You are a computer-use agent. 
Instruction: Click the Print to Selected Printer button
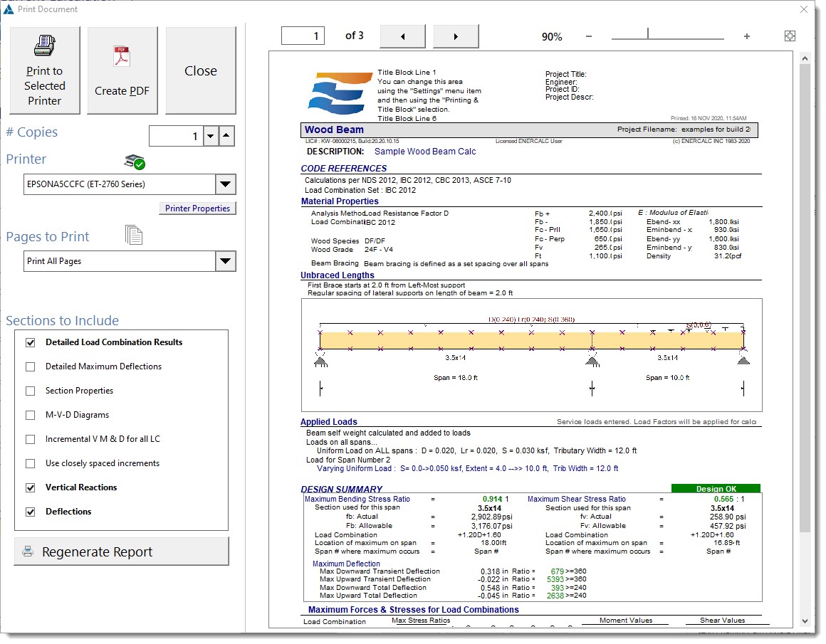(44, 70)
